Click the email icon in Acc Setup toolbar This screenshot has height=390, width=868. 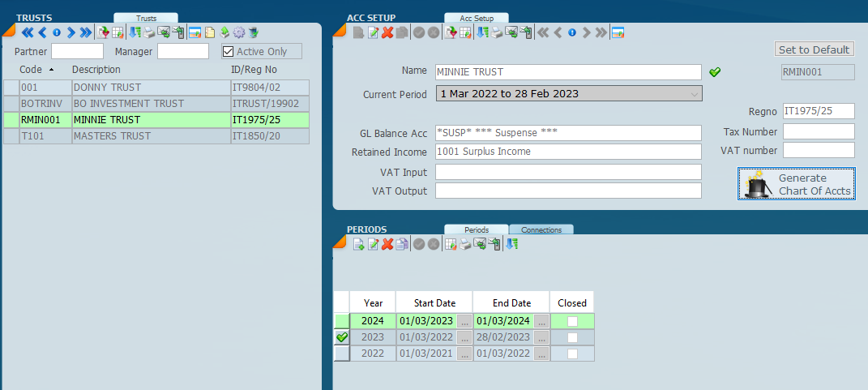510,32
